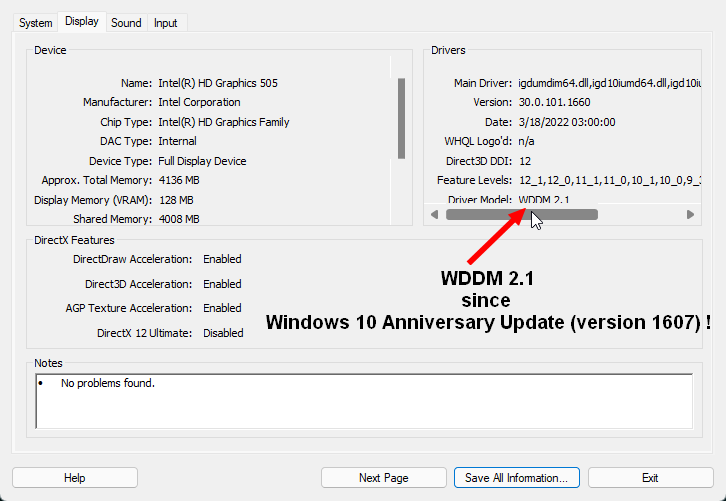This screenshot has width=726, height=501.
Task: Click driver date '3/18/2022 03:00:00'
Action: [x=567, y=122]
